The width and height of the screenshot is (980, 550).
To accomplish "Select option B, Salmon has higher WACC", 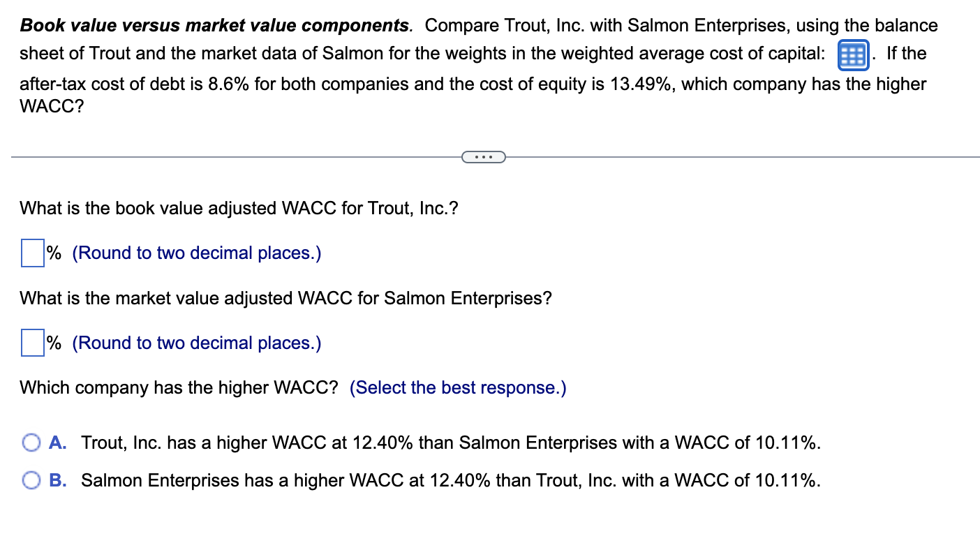I will [x=31, y=480].
